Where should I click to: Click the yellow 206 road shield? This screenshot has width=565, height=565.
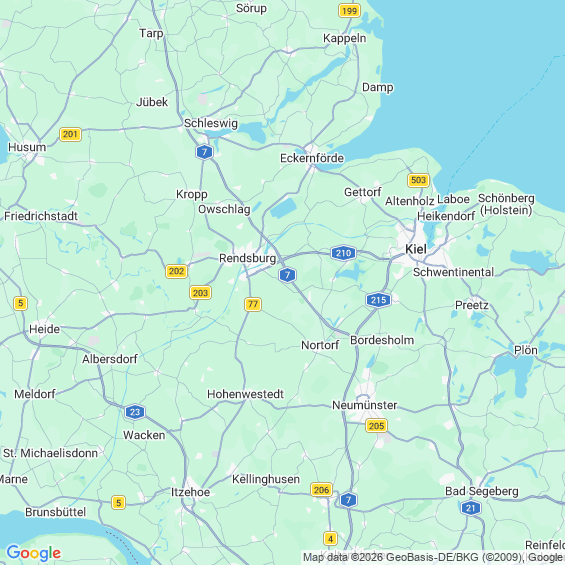321,490
